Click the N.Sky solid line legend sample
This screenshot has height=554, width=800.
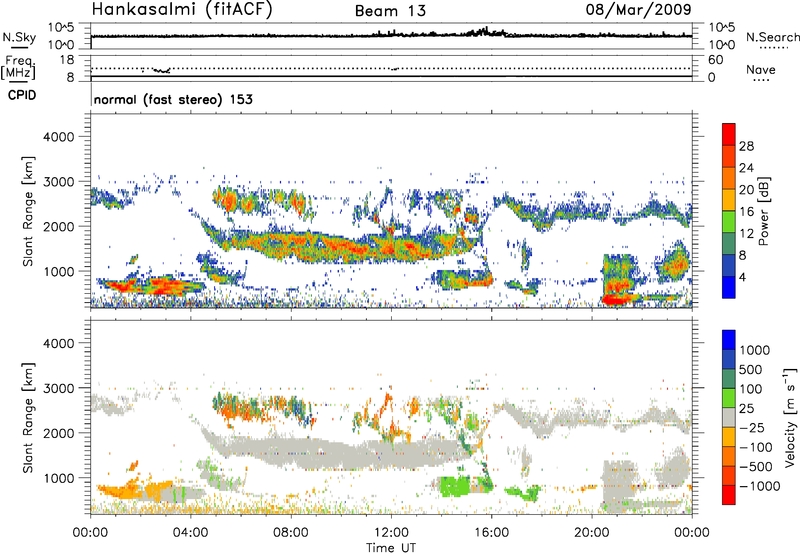pos(19,47)
